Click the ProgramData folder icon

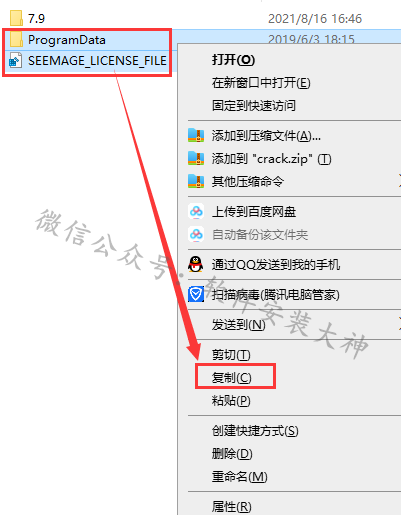16,40
